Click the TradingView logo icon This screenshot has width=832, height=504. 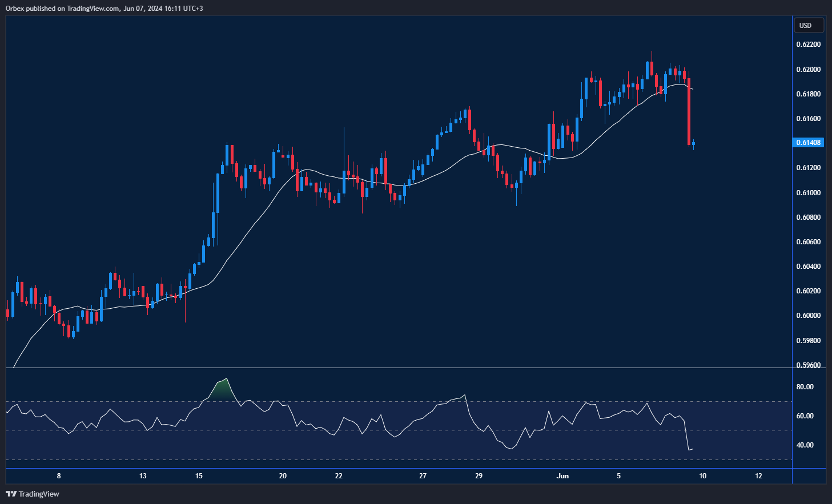[x=11, y=494]
